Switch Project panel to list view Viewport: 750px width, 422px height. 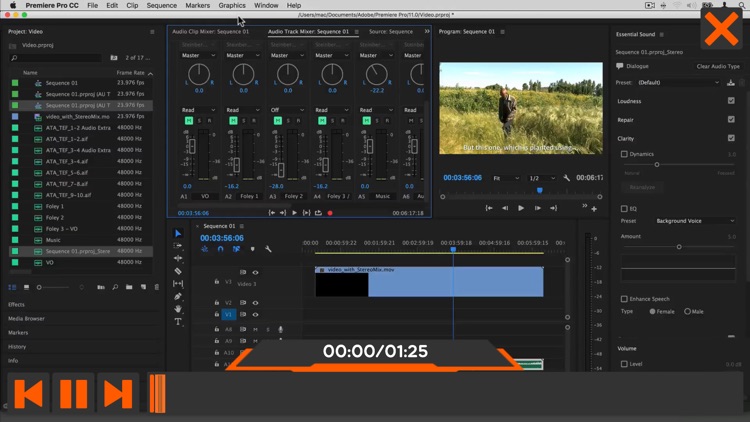[12, 287]
